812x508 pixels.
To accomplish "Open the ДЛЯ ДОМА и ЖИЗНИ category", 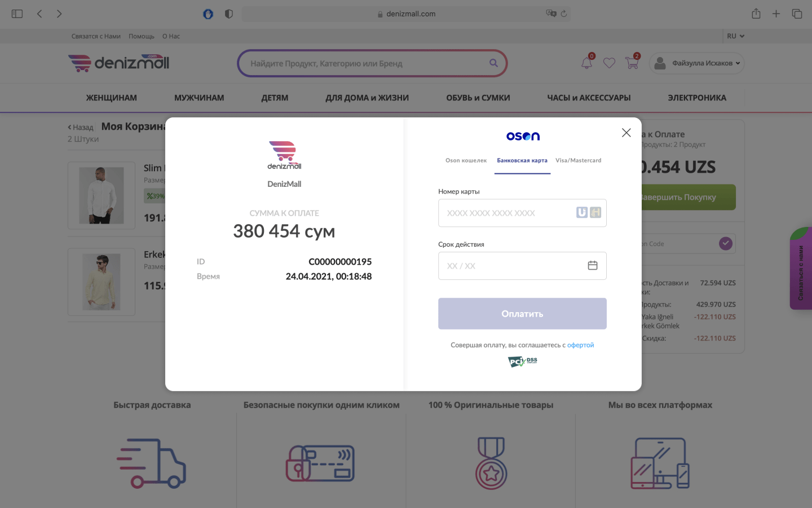I will click(x=367, y=98).
